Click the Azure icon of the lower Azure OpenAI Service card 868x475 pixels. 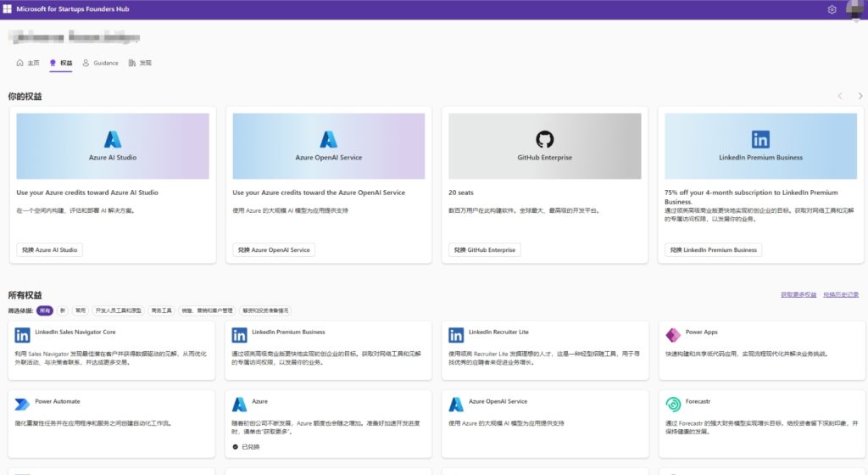coord(456,404)
